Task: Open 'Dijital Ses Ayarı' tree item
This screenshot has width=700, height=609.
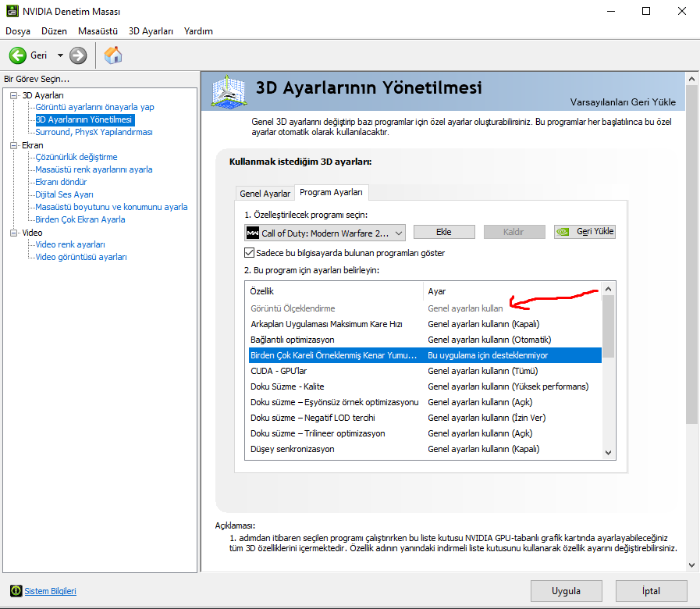Action: coord(64,195)
